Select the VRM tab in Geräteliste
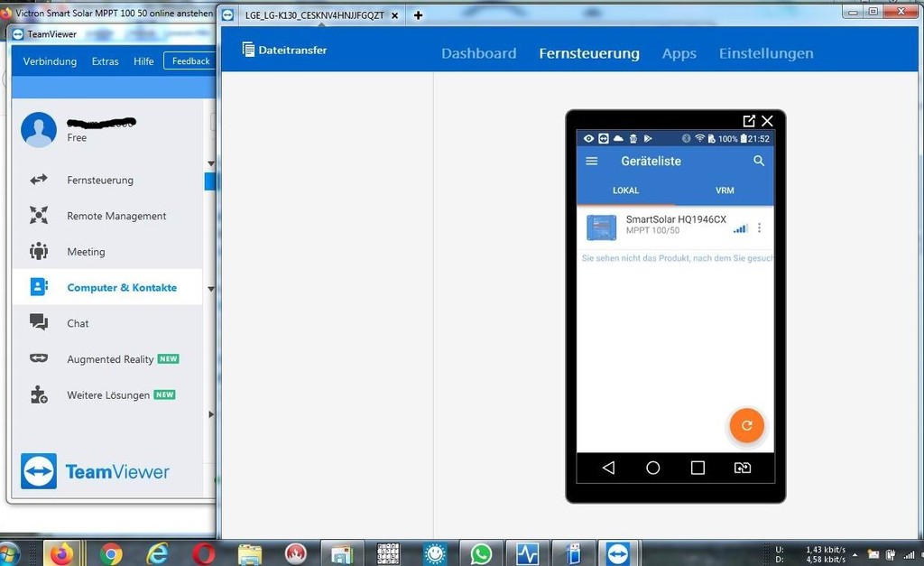This screenshot has width=924, height=566. [x=725, y=190]
